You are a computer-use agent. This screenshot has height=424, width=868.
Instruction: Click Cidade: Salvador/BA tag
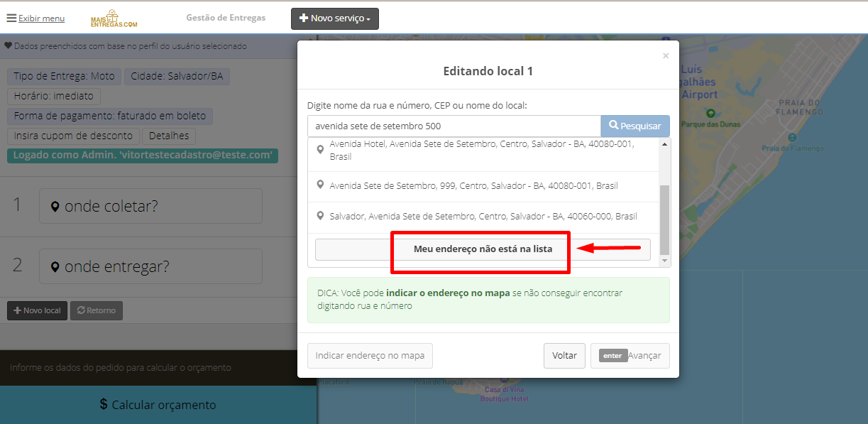(177, 77)
